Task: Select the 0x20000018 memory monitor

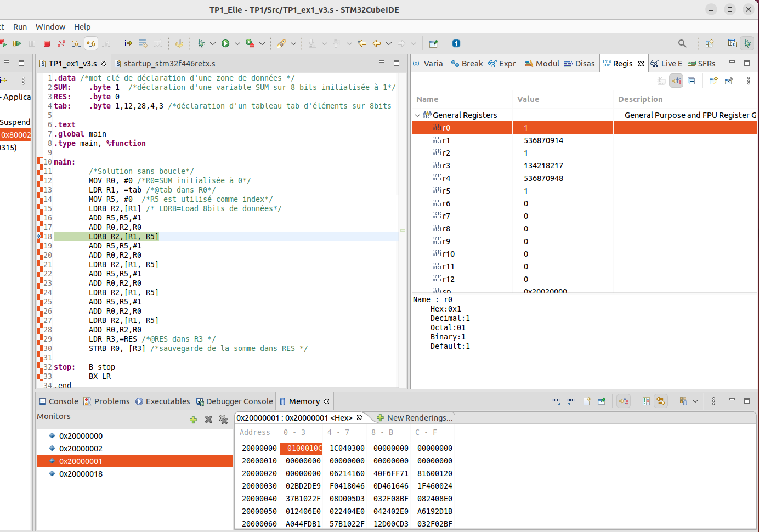Action: pyautogui.click(x=81, y=474)
